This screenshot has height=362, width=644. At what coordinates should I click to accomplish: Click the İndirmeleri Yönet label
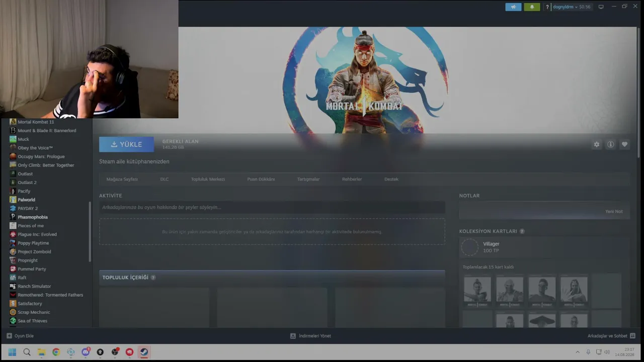[x=315, y=336]
